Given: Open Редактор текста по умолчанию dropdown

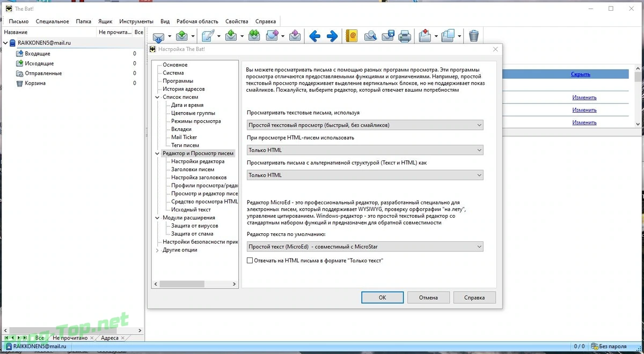Looking at the screenshot, I should click(365, 247).
